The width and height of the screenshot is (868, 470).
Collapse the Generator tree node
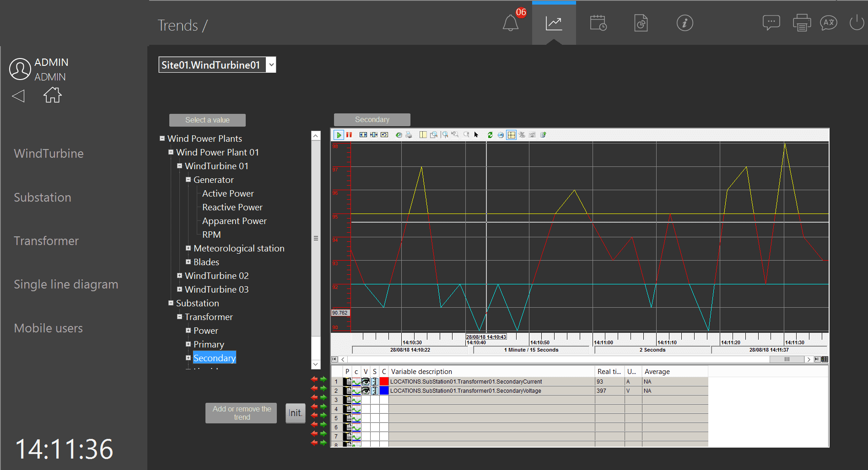pos(188,180)
